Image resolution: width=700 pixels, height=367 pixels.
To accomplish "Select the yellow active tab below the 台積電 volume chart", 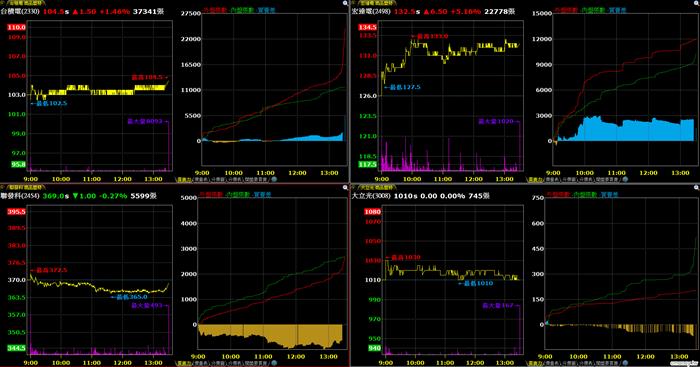I will (184, 179).
